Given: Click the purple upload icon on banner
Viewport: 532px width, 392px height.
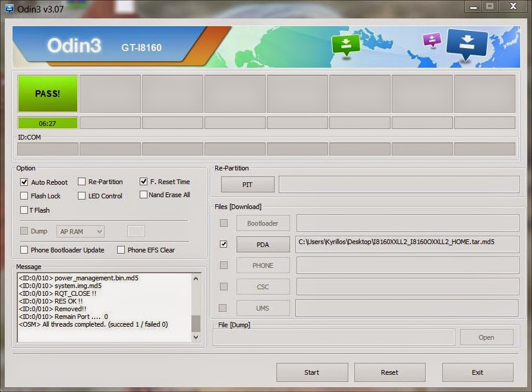Looking at the screenshot, I should [x=432, y=40].
